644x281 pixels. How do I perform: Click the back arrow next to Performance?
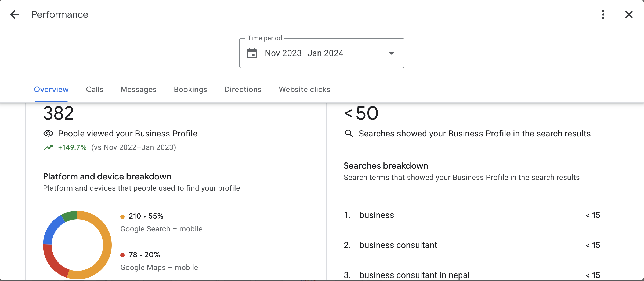click(15, 14)
